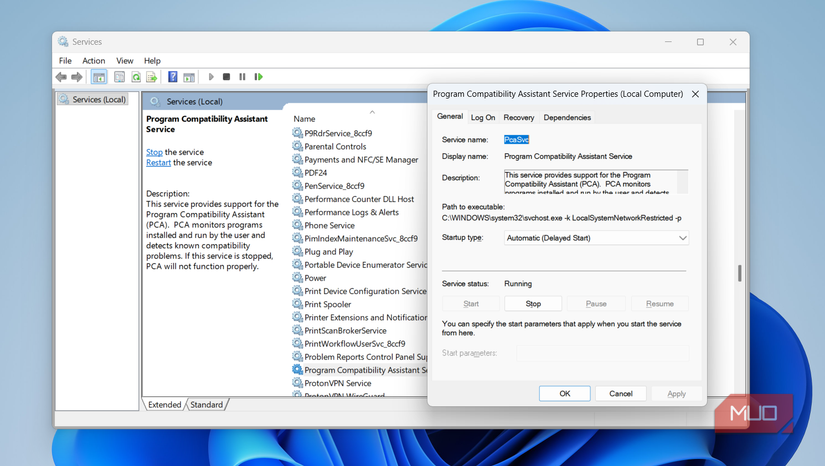Open the Help menu

[152, 60]
